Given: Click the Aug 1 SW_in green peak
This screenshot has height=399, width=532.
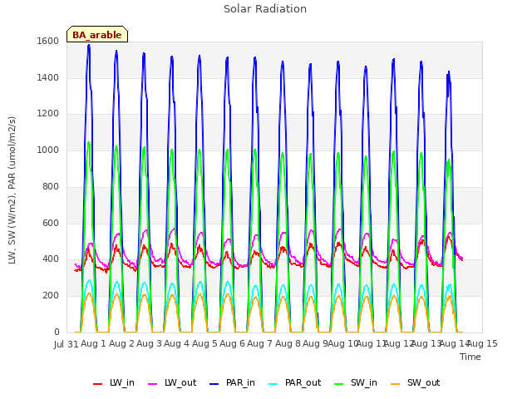Looking at the screenshot, I should [89, 143].
